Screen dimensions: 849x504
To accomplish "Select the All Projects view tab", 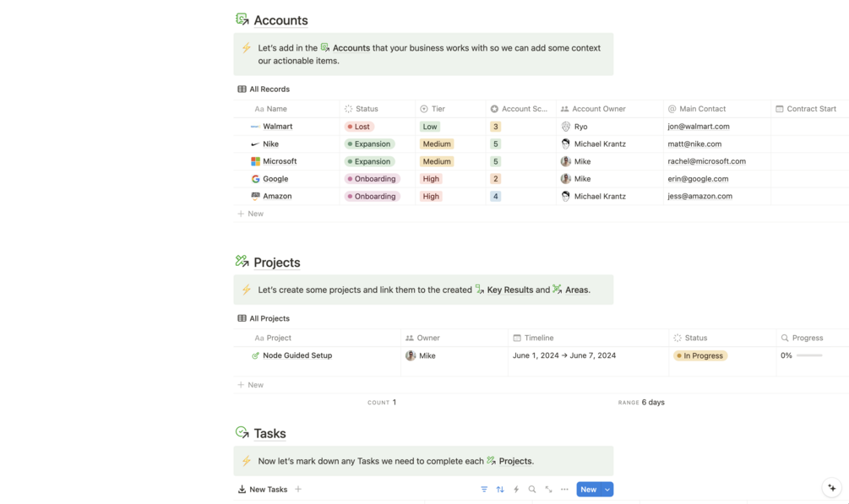I will tap(264, 318).
